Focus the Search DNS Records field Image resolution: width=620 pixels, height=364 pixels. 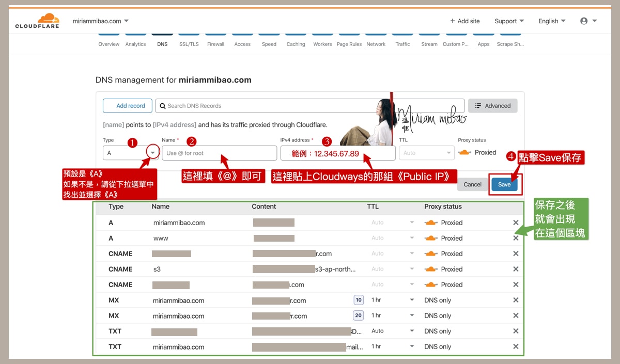tap(310, 106)
